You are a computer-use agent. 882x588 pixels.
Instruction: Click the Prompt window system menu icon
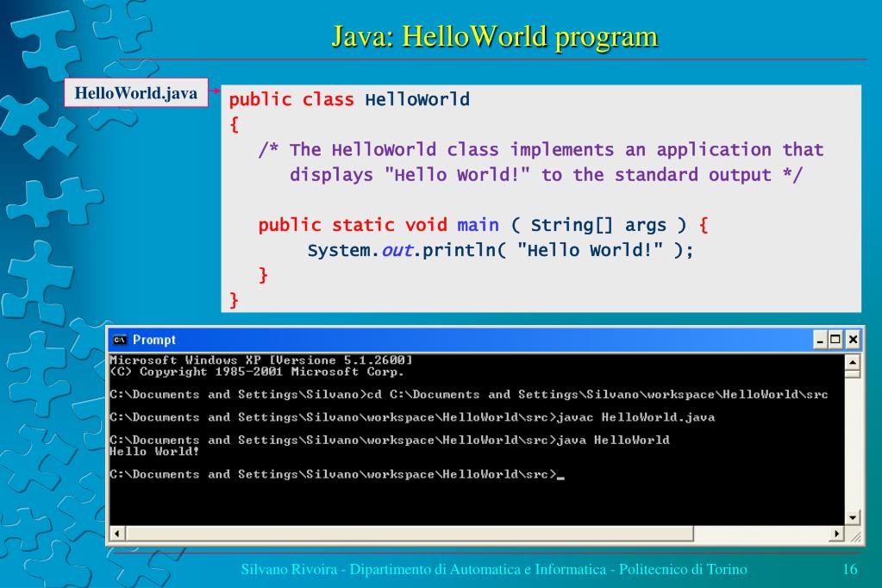(119, 340)
